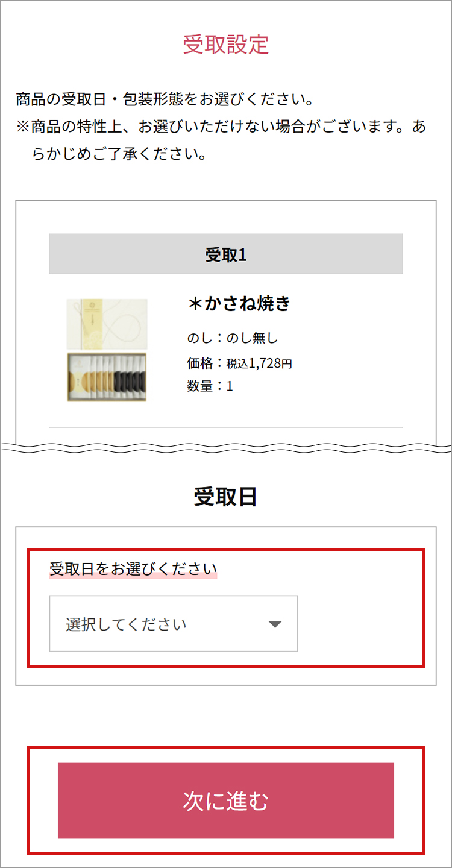Click the 選択してください placeholder text
Viewport: 452px width, 868px height.
[x=126, y=624]
